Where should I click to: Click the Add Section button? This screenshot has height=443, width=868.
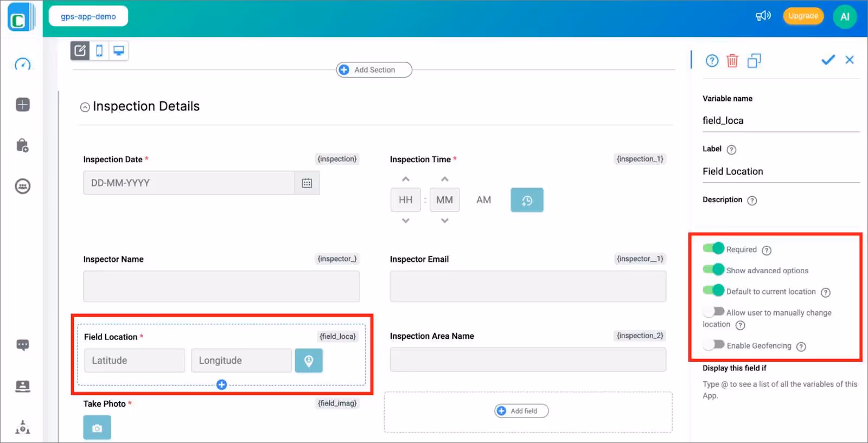pyautogui.click(x=374, y=70)
